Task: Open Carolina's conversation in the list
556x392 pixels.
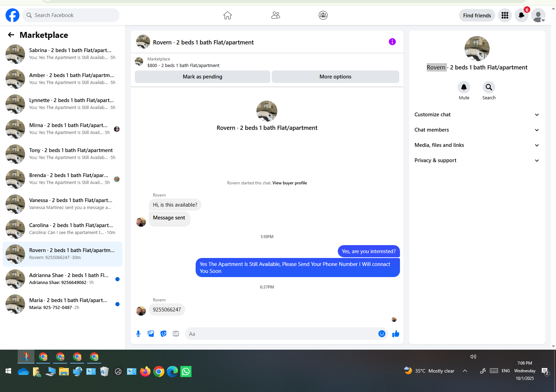Action: pos(63,229)
